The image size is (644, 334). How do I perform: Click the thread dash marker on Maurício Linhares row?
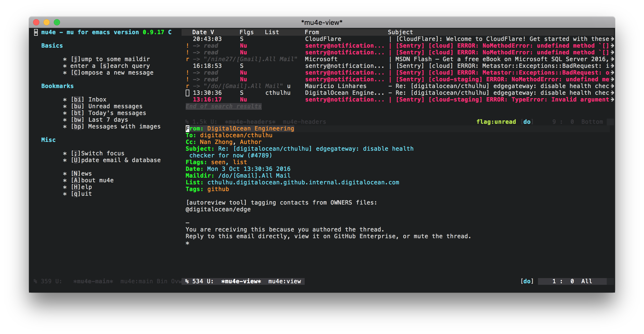[x=390, y=86]
